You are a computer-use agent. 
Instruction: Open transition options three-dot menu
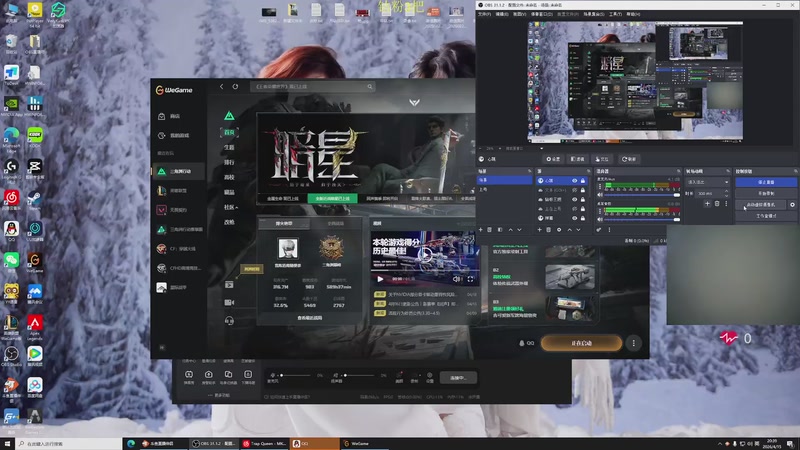pyautogui.click(x=727, y=204)
